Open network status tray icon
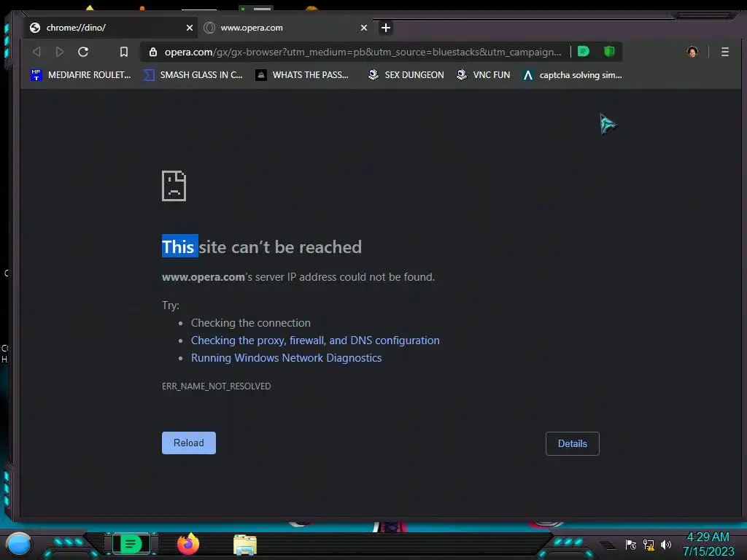The height and width of the screenshot is (560, 747). click(x=649, y=545)
